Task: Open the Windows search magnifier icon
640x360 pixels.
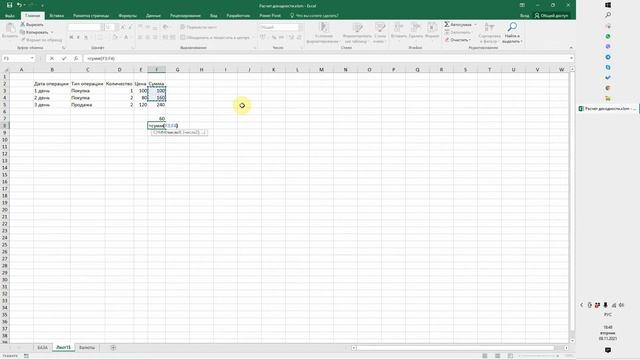Action: coord(608,15)
